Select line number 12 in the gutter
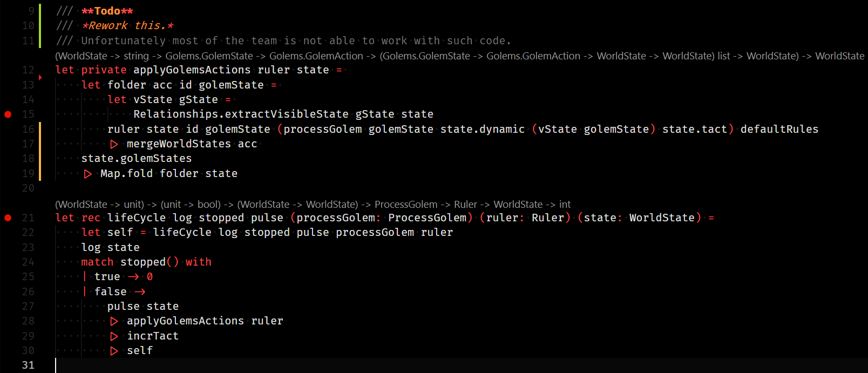The image size is (868, 373). point(28,70)
